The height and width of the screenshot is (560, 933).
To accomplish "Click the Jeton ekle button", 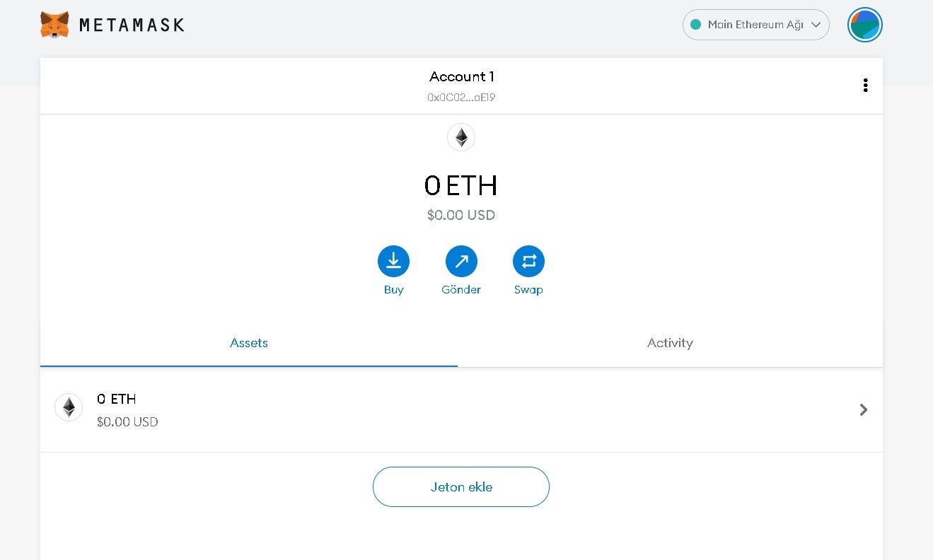I will click(x=461, y=486).
